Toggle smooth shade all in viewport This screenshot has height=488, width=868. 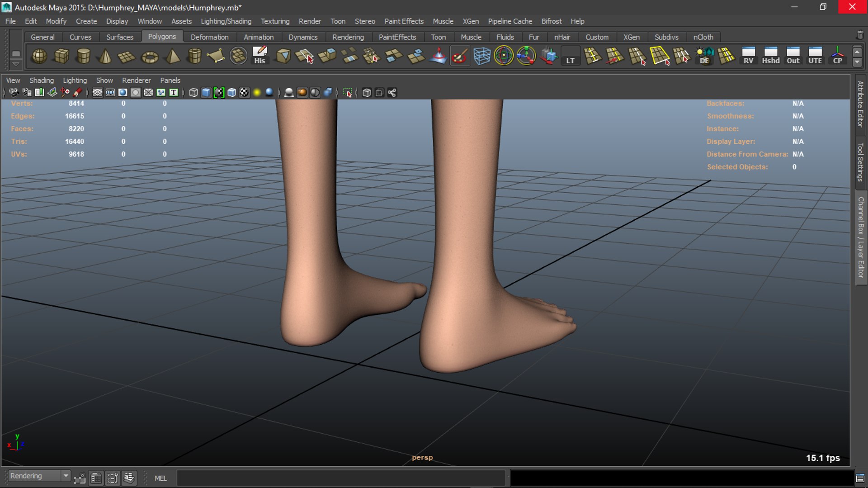[x=206, y=93]
